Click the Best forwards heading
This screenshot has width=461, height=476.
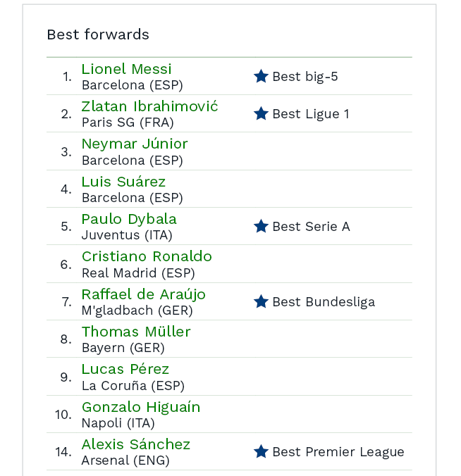tap(98, 35)
